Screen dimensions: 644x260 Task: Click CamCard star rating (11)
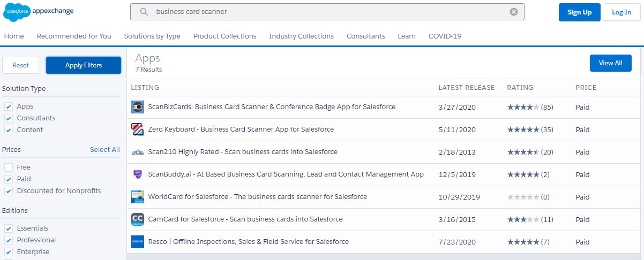(x=530, y=219)
